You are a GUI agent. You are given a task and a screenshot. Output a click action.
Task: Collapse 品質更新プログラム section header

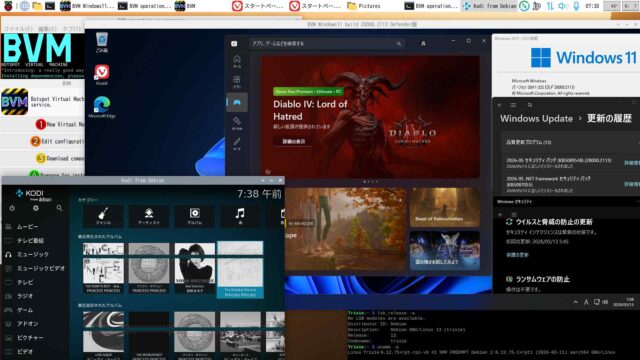[x=571, y=142]
